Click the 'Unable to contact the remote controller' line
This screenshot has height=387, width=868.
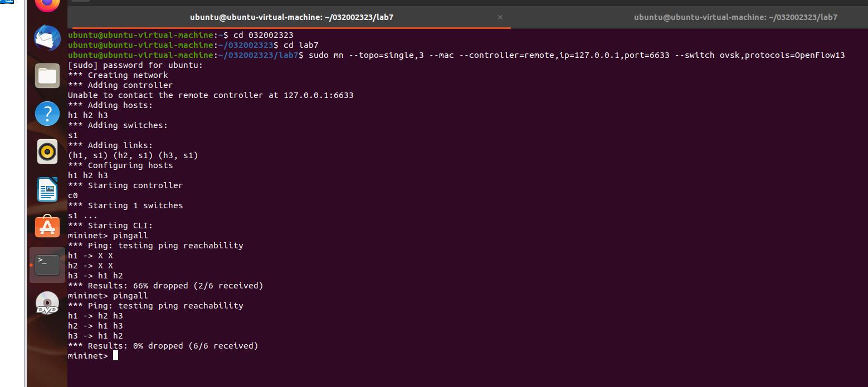click(211, 95)
